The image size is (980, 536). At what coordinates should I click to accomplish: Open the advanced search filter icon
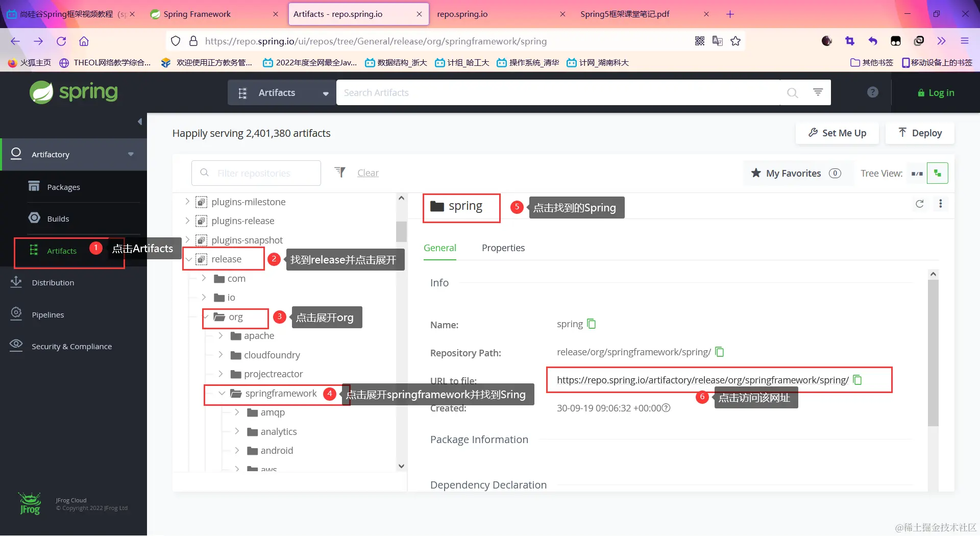(818, 92)
